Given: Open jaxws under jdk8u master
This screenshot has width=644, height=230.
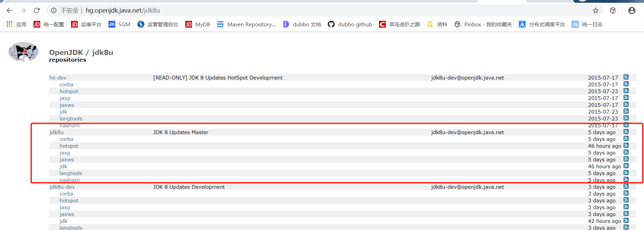Looking at the screenshot, I should (67, 160).
